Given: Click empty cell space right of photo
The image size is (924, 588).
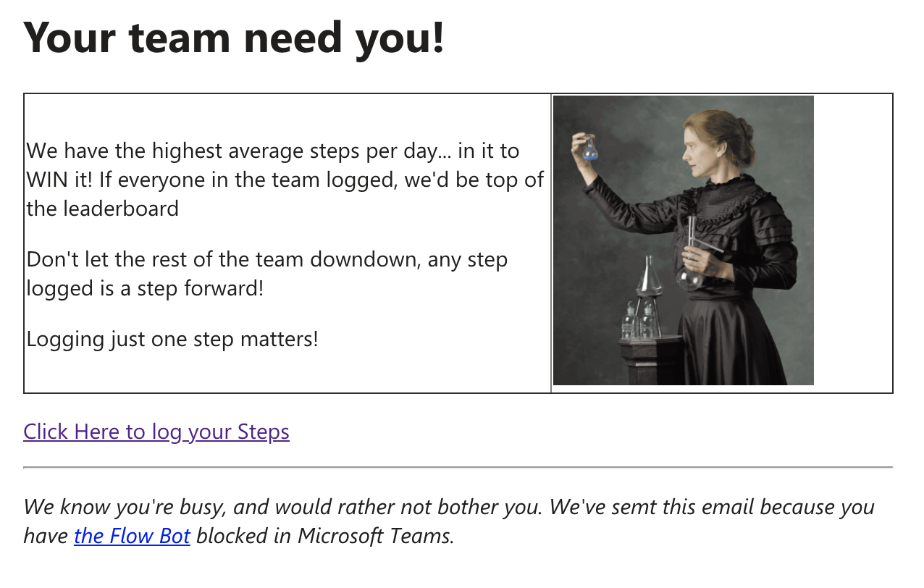Looking at the screenshot, I should click(x=853, y=243).
